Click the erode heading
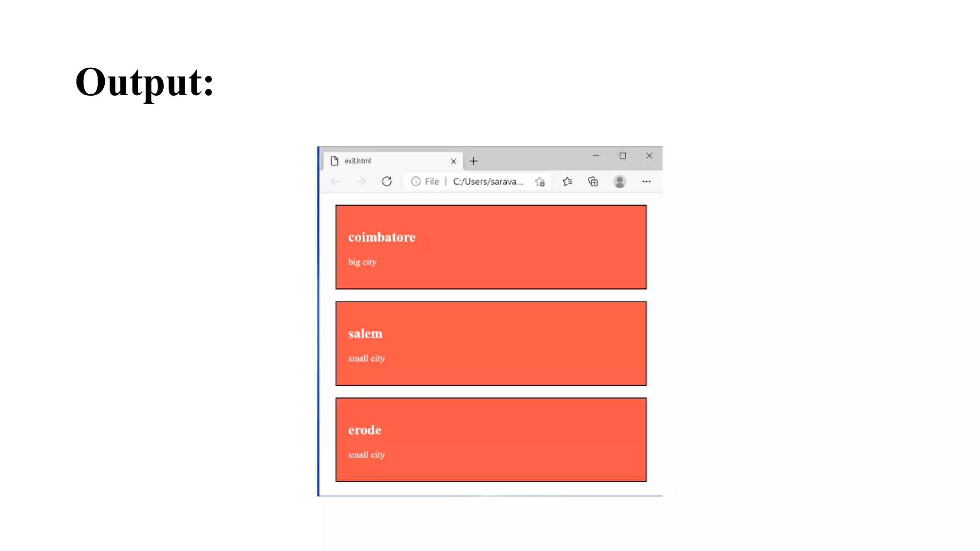 [x=365, y=430]
